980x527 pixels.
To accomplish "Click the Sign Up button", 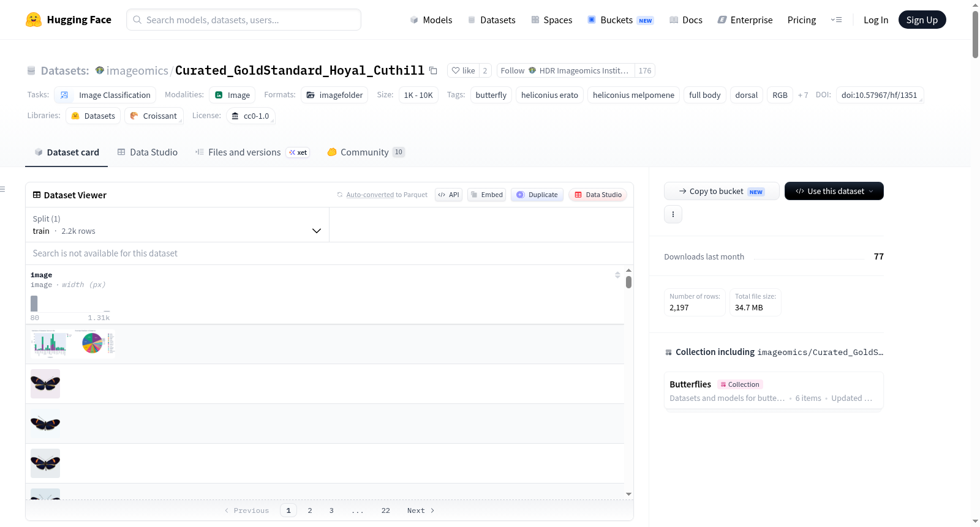I will click(922, 20).
